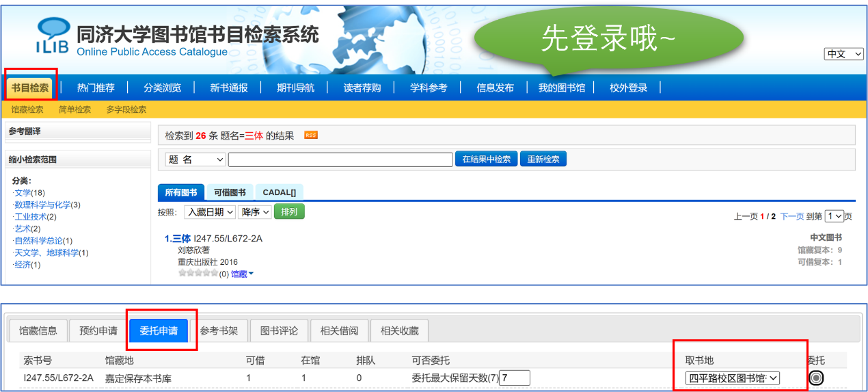Switch to the CADAL[] tab
Image resolution: width=868 pixels, height=392 pixels.
tap(280, 192)
